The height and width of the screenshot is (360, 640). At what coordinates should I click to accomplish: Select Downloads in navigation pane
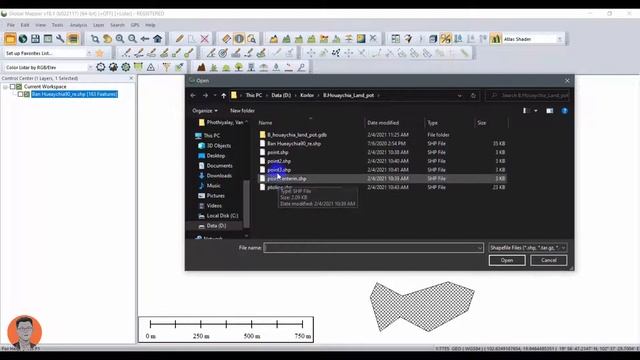pyautogui.click(x=219, y=176)
